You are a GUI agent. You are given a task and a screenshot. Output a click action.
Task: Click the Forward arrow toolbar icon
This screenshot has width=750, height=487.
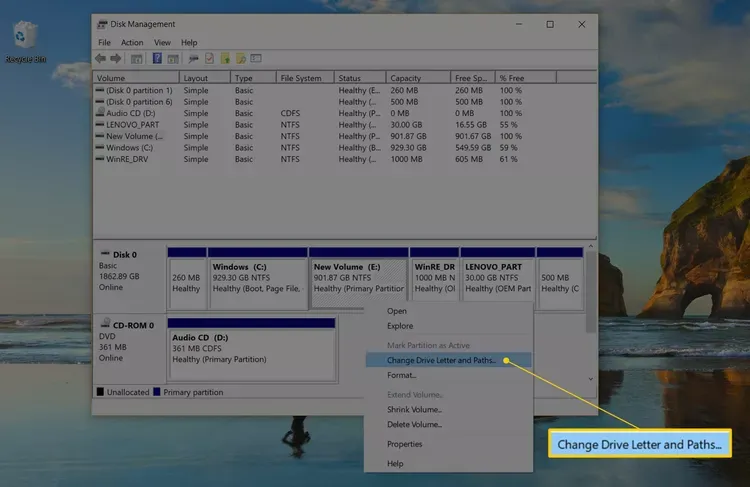[x=117, y=59]
